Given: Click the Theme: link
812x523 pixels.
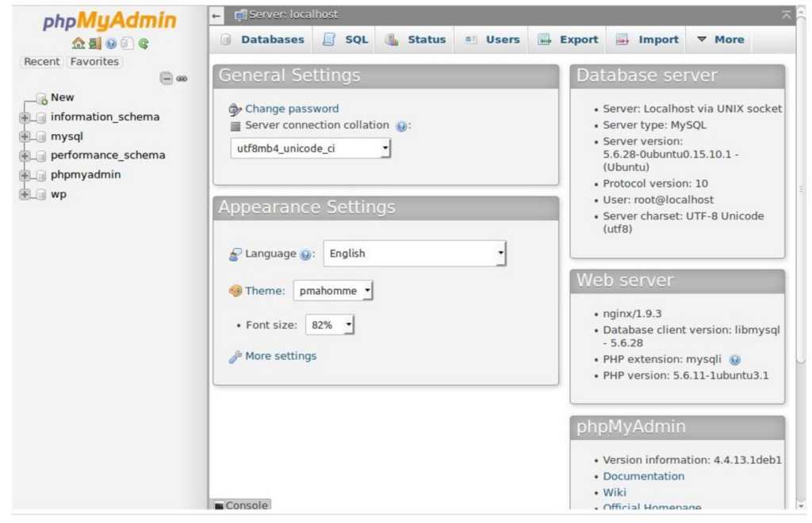Looking at the screenshot, I should 265,292.
